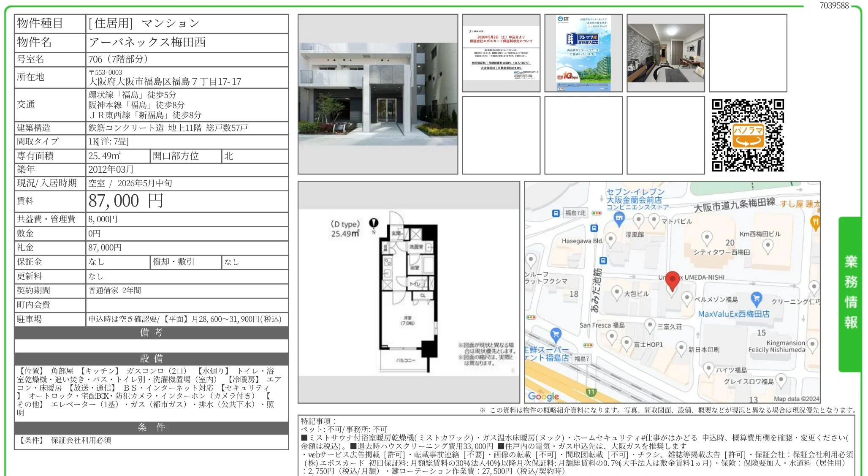The image size is (868, 476).
Task: Click the cart icon near 生鮮スーパー テント福島店
Action: 555,334
